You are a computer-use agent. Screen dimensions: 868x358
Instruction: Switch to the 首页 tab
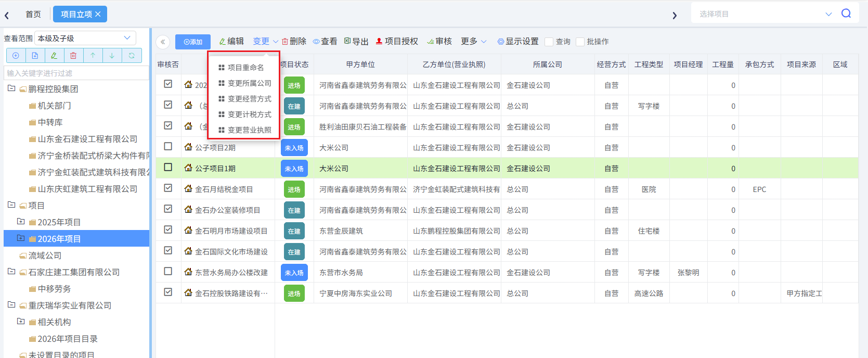tap(33, 14)
